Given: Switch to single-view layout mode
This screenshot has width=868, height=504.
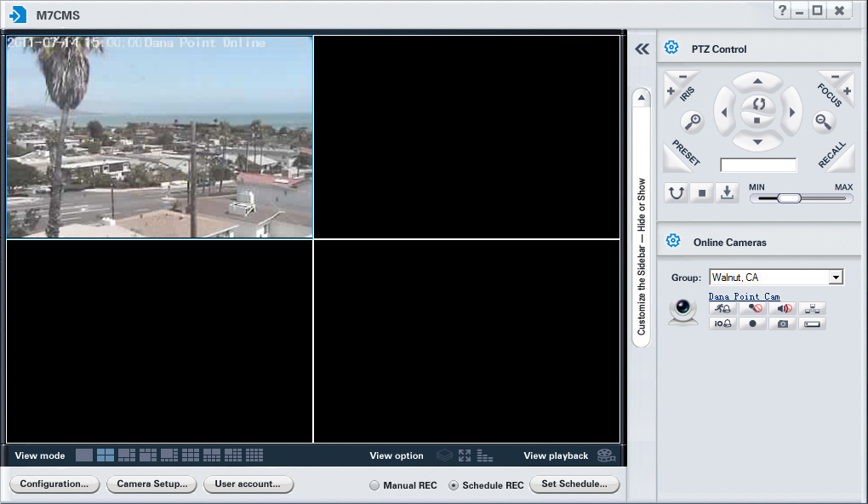Looking at the screenshot, I should pyautogui.click(x=84, y=455).
